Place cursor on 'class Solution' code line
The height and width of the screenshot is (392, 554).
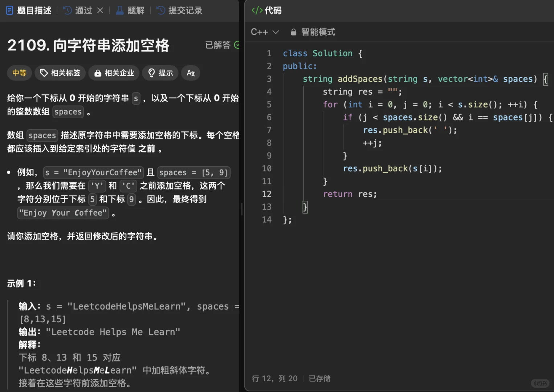click(x=322, y=53)
